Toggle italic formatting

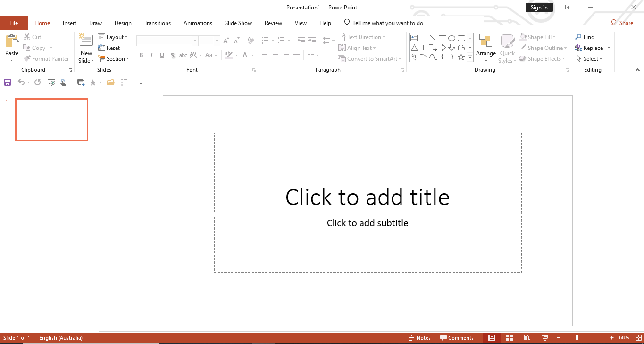tap(151, 55)
